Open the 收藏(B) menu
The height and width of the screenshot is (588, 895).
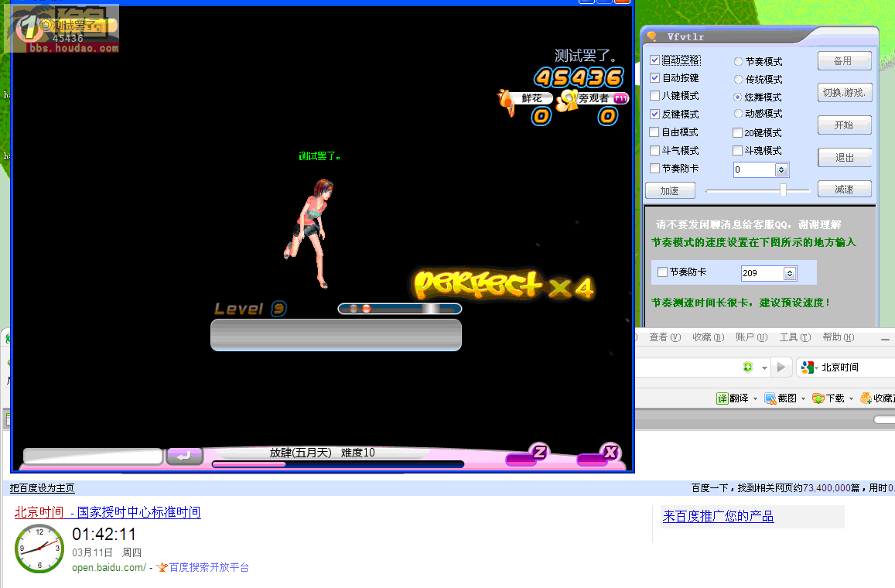point(709,337)
